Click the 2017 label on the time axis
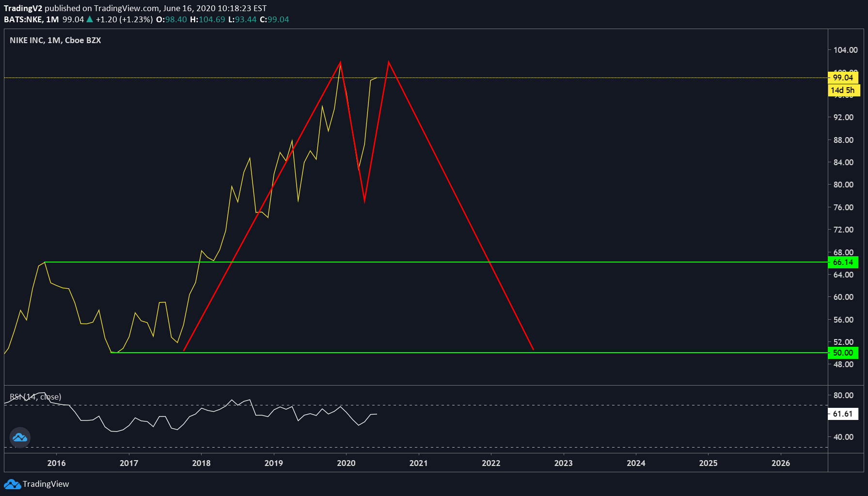 coord(129,463)
